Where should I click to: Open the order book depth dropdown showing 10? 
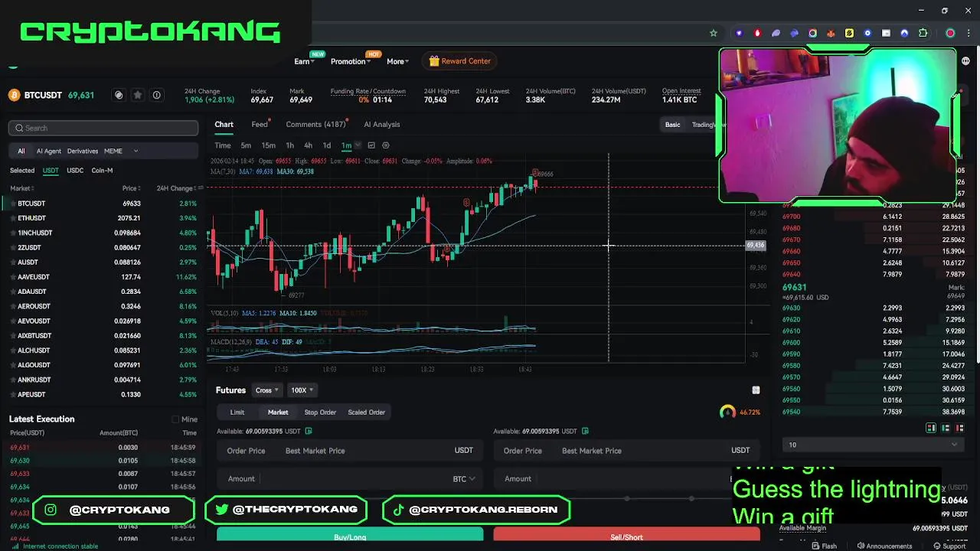tap(873, 445)
